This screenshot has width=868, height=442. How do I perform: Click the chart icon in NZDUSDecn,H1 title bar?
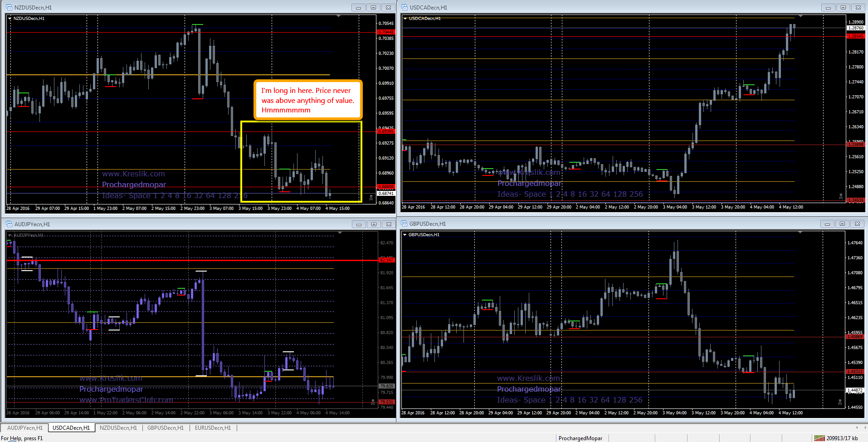coord(8,7)
